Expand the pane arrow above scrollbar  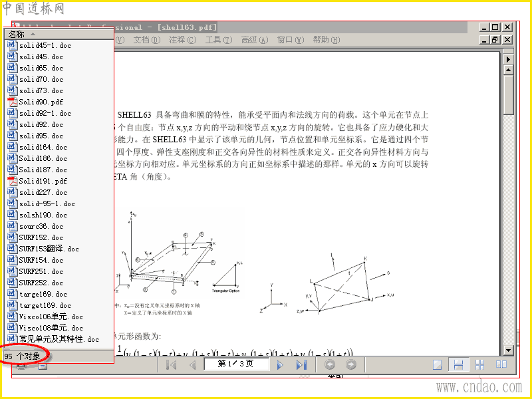508,59
